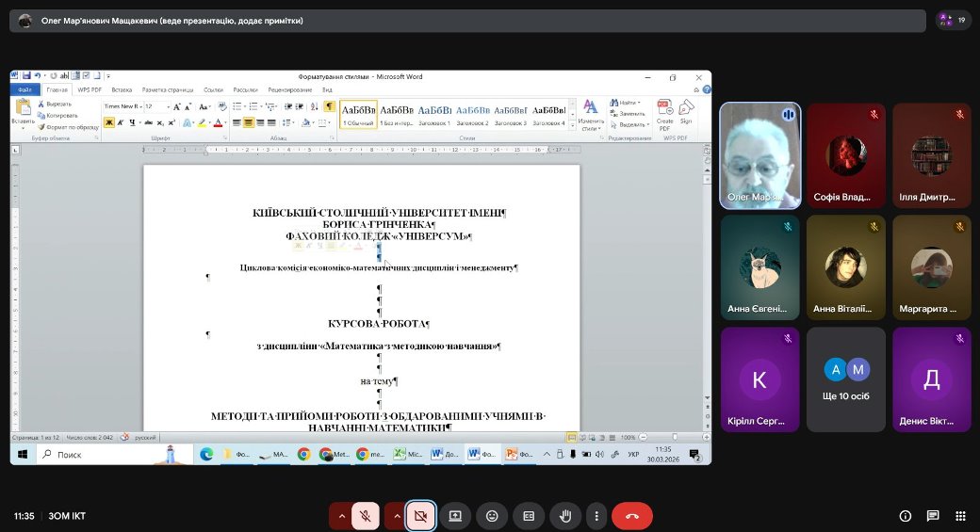This screenshot has width=980, height=532.
Task: Open the activities grid icon
Action: point(960,516)
